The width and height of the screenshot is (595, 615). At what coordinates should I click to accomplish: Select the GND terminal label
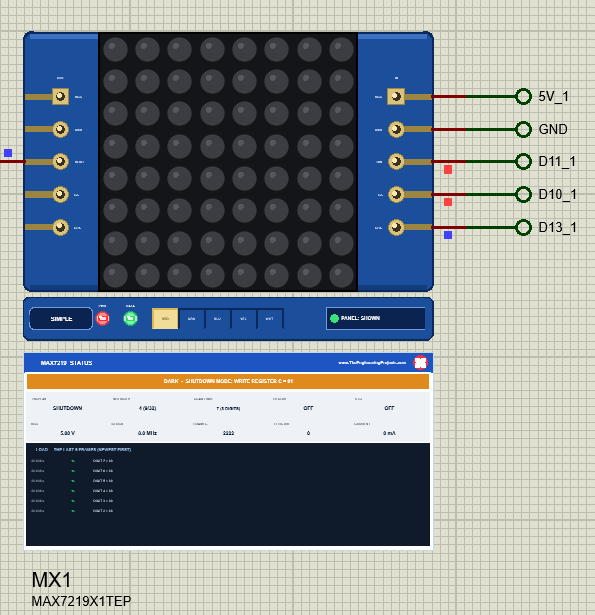553,129
